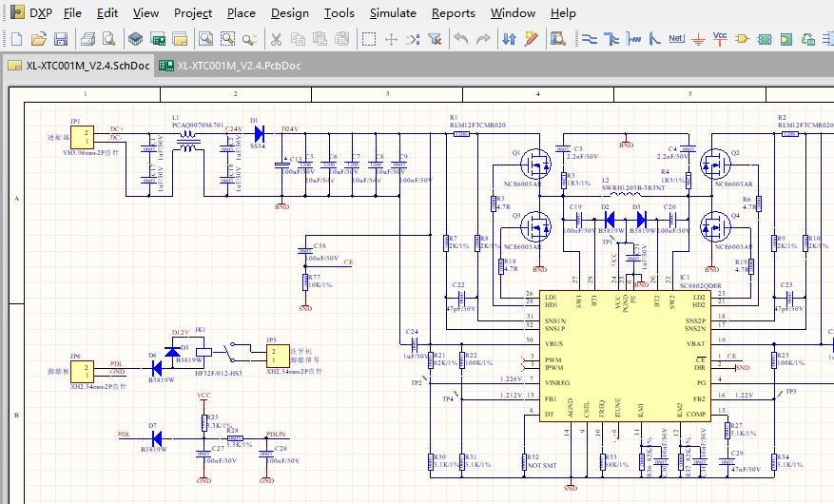Select the Place Part icon
This screenshot has width=834, height=504.
[742, 39]
